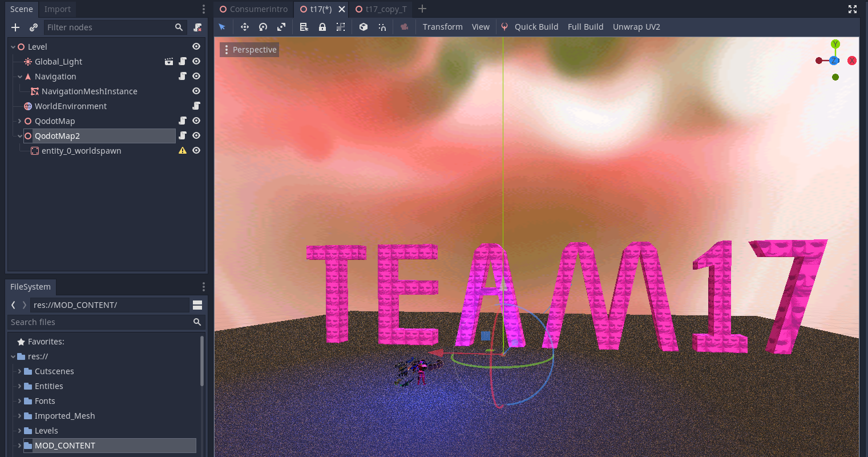Toggle visibility of Navigation node

click(x=196, y=76)
